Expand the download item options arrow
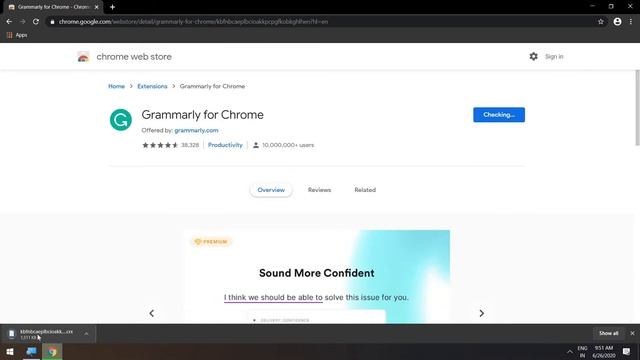Screen dimensions: 640x360 (86, 334)
